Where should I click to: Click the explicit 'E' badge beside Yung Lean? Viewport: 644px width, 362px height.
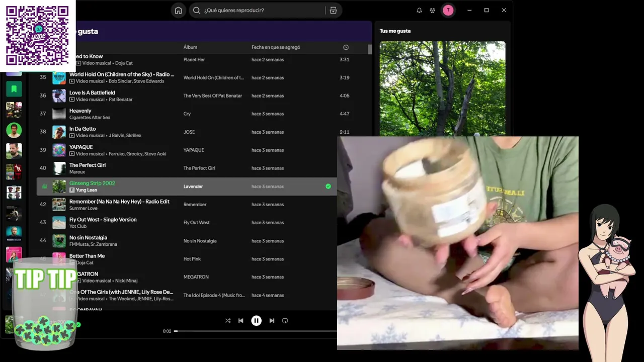[x=72, y=190]
